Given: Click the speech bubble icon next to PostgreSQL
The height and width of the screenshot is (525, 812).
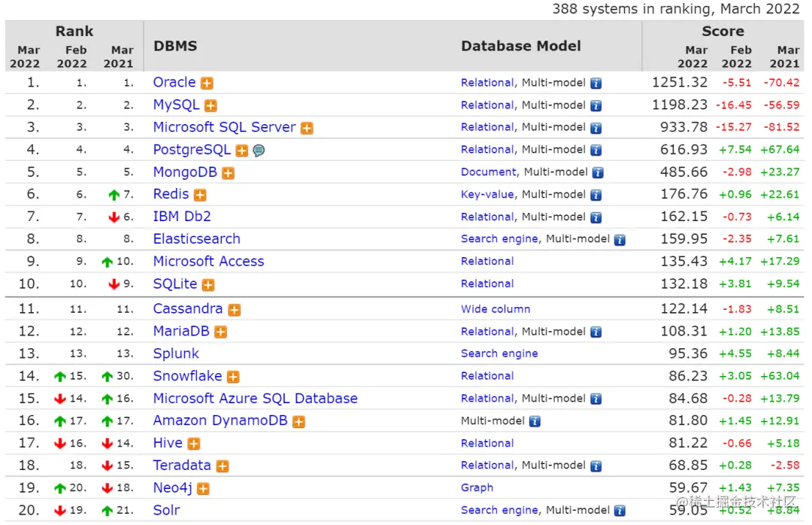Looking at the screenshot, I should tap(259, 150).
